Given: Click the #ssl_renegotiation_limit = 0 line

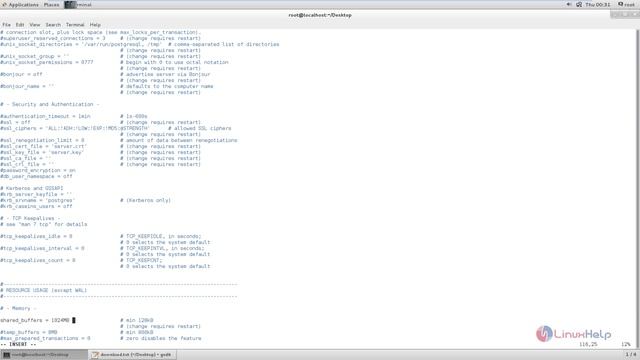Looking at the screenshot, I should click(x=42, y=140).
